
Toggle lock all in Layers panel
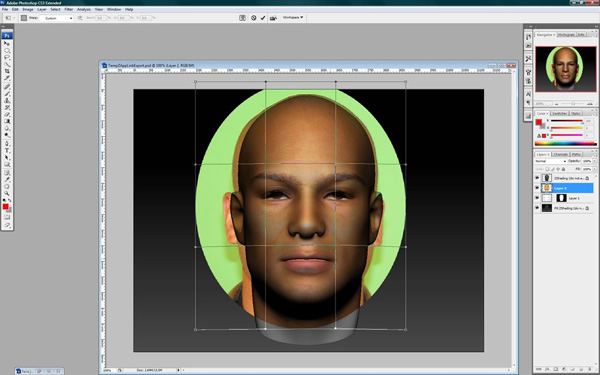point(564,169)
